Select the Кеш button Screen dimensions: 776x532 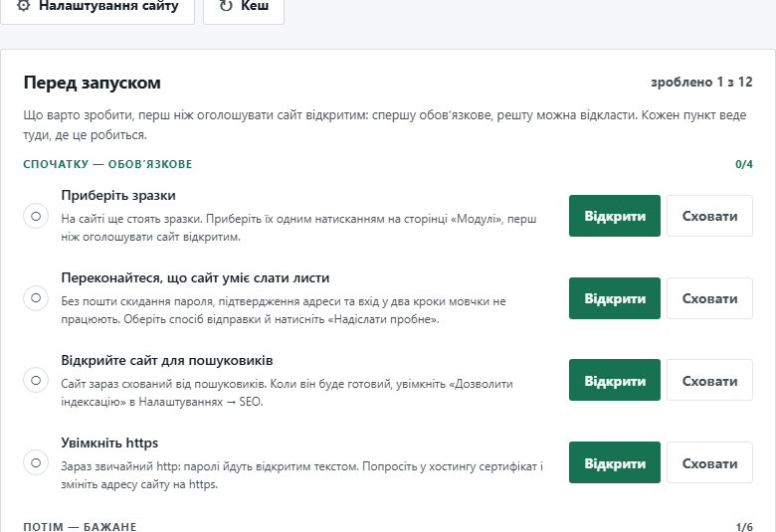click(x=244, y=8)
